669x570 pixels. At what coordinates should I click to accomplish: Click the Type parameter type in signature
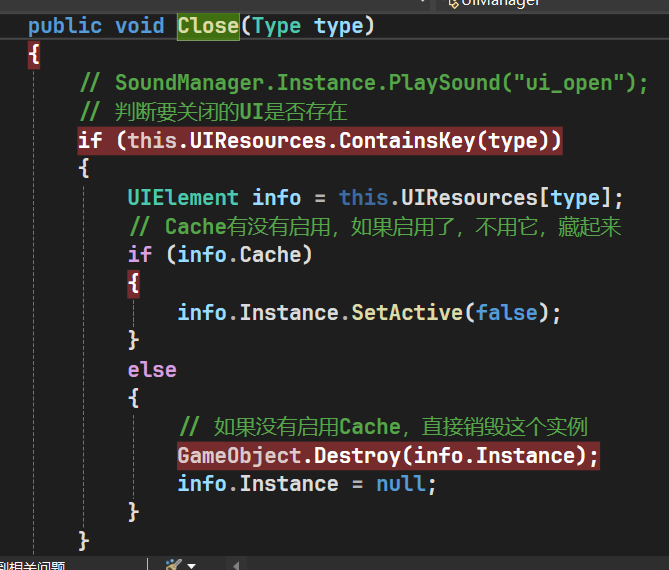(277, 25)
